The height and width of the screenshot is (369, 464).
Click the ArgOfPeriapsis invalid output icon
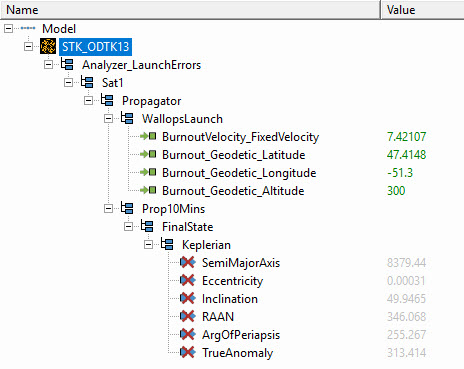click(x=188, y=334)
